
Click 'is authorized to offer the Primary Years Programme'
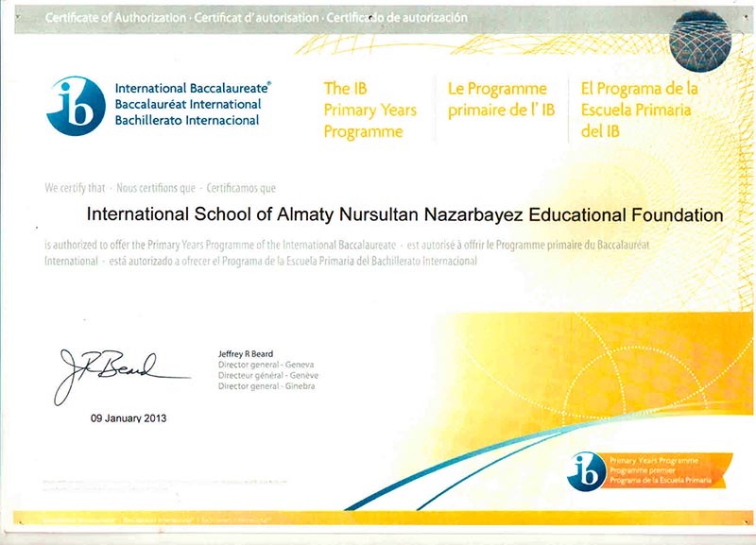point(220,245)
